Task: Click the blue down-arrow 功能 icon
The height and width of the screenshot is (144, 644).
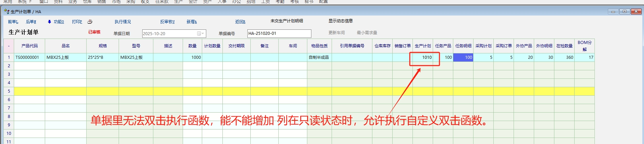Action: coord(49,22)
